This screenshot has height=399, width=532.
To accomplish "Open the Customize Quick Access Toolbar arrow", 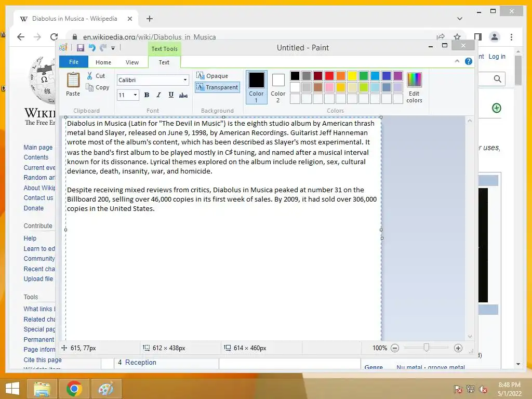I will pos(113,48).
